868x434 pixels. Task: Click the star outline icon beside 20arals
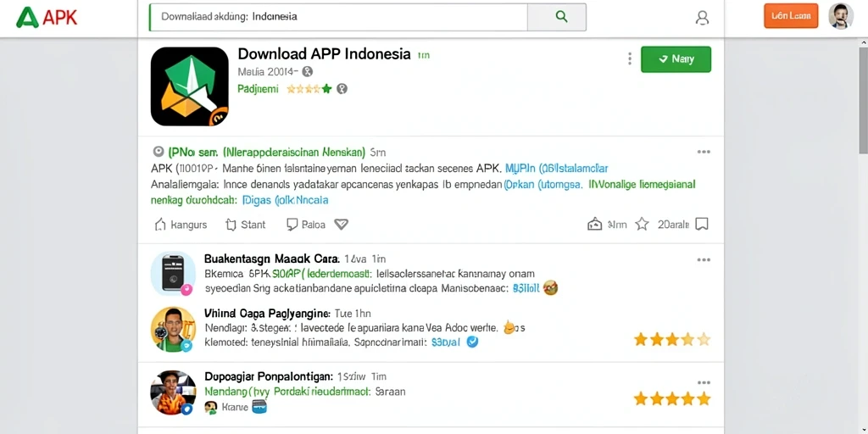point(642,224)
